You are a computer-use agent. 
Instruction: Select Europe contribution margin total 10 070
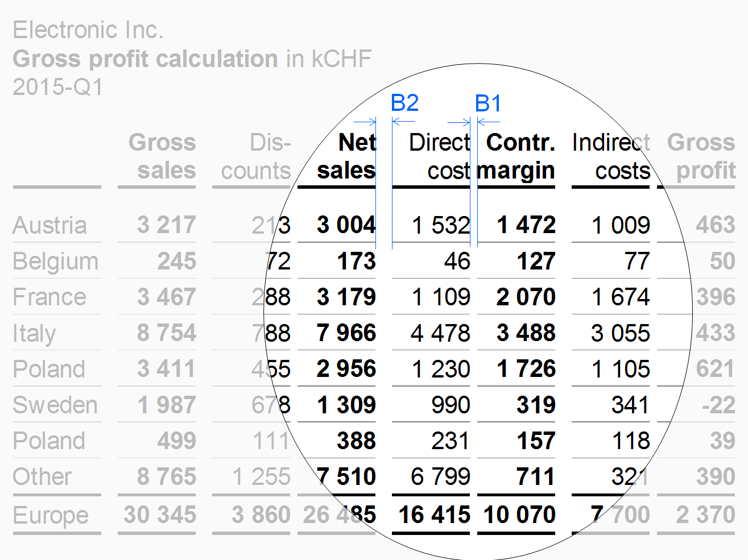click(x=519, y=515)
